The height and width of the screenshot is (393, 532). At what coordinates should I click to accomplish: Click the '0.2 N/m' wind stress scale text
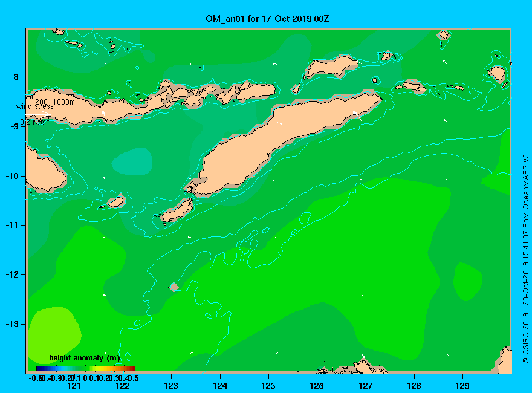pos(34,122)
